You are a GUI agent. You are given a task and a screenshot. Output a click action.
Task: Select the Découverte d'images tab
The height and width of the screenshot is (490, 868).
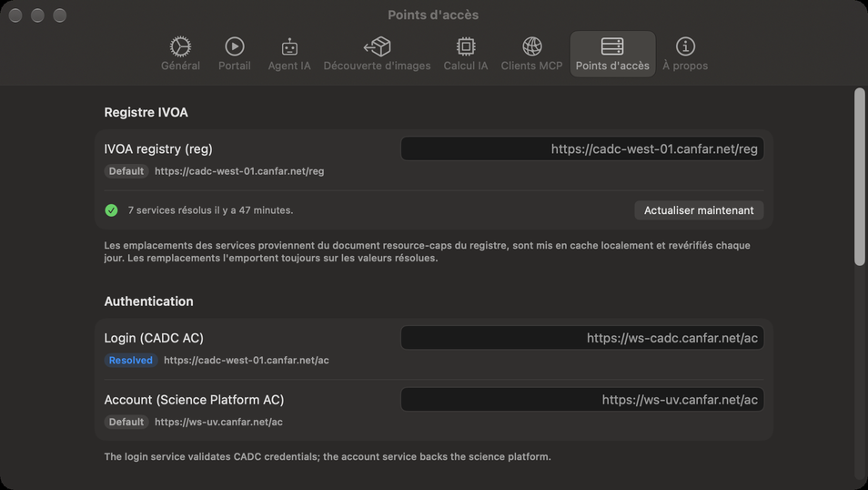(377, 54)
